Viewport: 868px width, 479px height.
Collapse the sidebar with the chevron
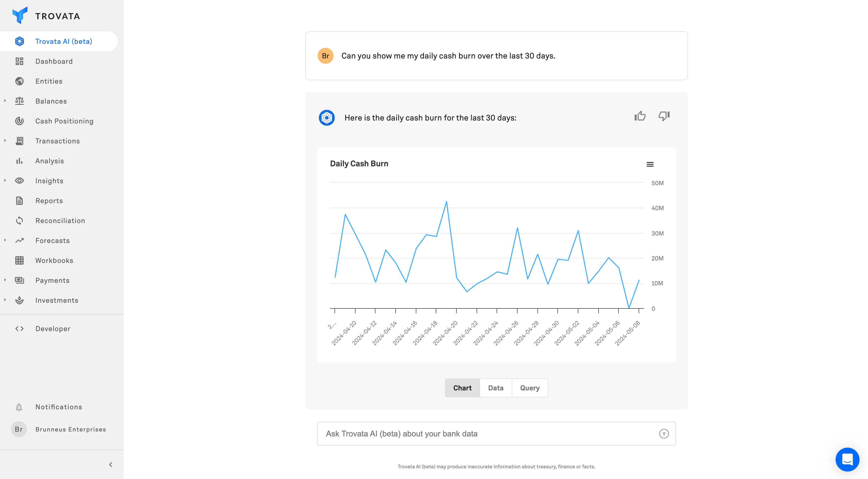click(x=110, y=464)
